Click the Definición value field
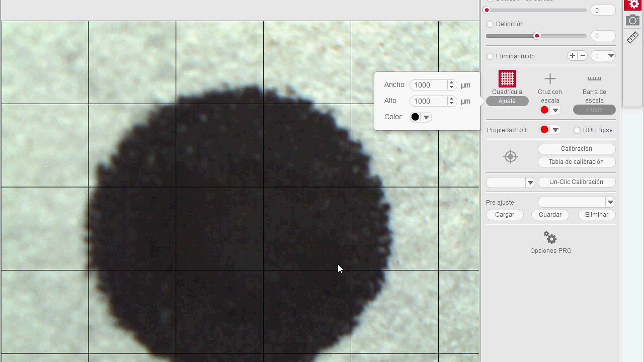The image size is (644, 362). pos(603,36)
